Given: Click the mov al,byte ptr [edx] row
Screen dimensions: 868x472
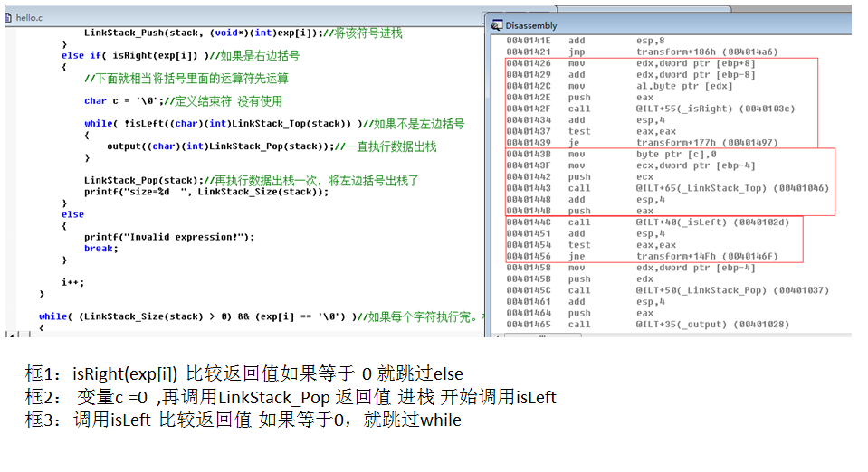Looking at the screenshot, I should (x=619, y=86).
